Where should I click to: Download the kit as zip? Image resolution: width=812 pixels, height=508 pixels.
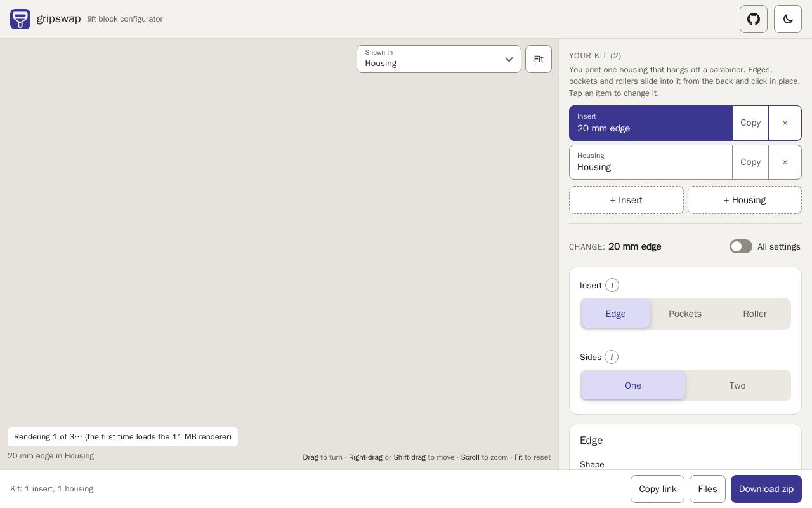pos(766,489)
